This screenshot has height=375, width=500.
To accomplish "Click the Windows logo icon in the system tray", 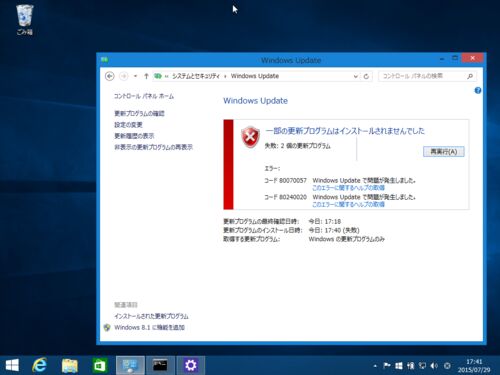I will (399, 366).
